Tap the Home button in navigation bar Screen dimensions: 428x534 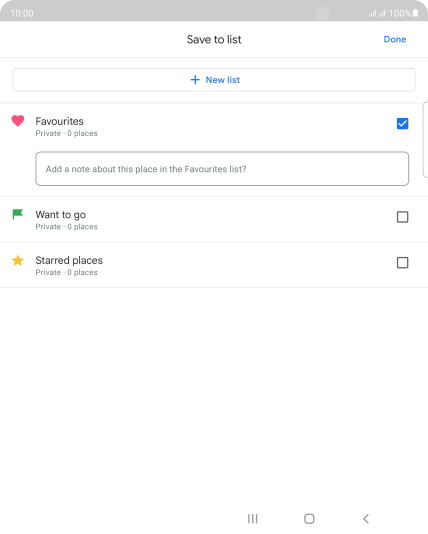[x=309, y=519]
